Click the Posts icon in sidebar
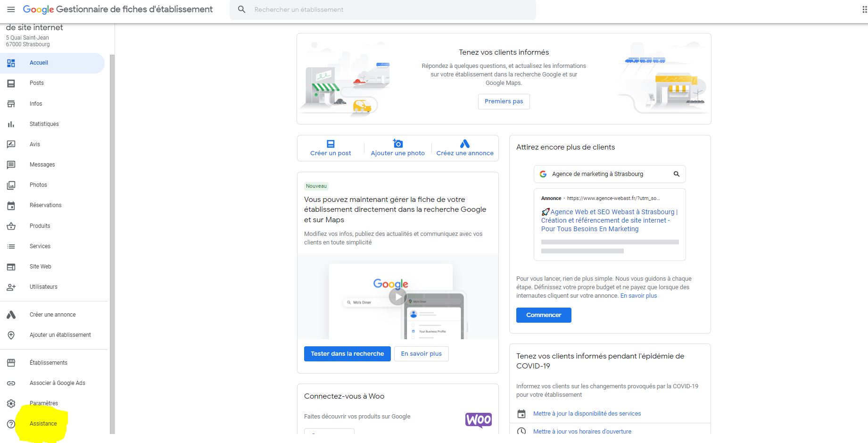Image resolution: width=868 pixels, height=443 pixels. (x=11, y=83)
